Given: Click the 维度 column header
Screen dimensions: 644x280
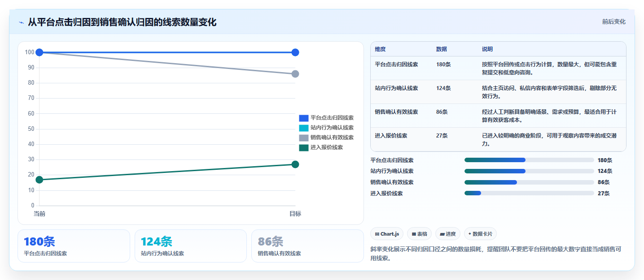Looking at the screenshot, I should tap(380, 49).
